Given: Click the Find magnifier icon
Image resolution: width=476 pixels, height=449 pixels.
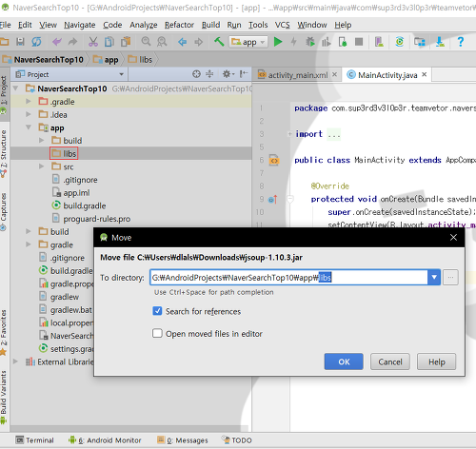Looking at the screenshot, I should point(146,42).
